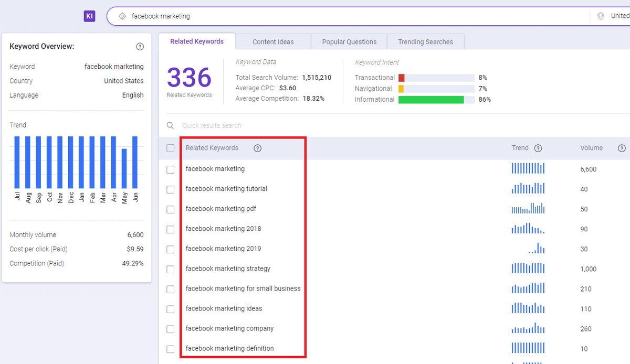Viewport: 630px width, 364px height.
Task: Click the Trend column help icon
Action: pyautogui.click(x=538, y=148)
